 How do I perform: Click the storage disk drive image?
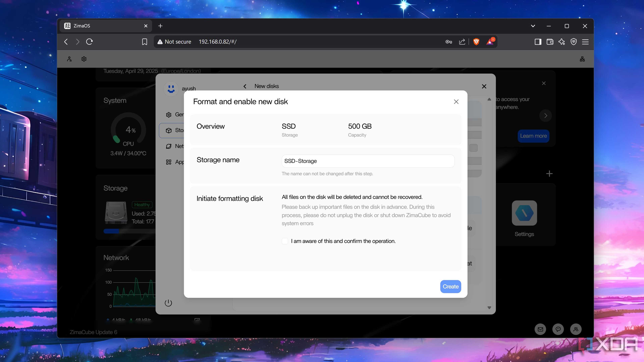pyautogui.click(x=116, y=213)
